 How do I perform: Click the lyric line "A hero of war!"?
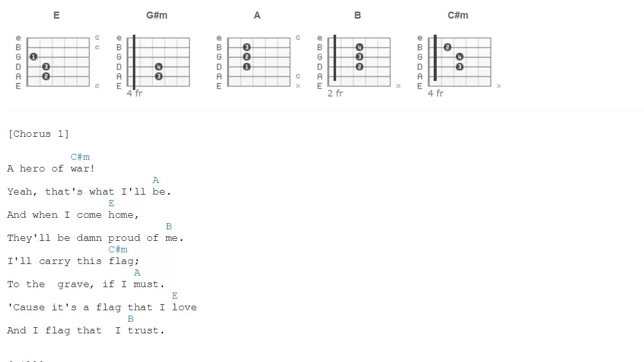point(51,168)
